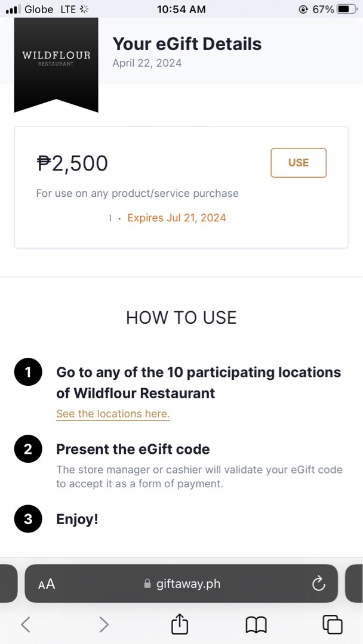Tap the forward navigation arrow

click(x=104, y=624)
